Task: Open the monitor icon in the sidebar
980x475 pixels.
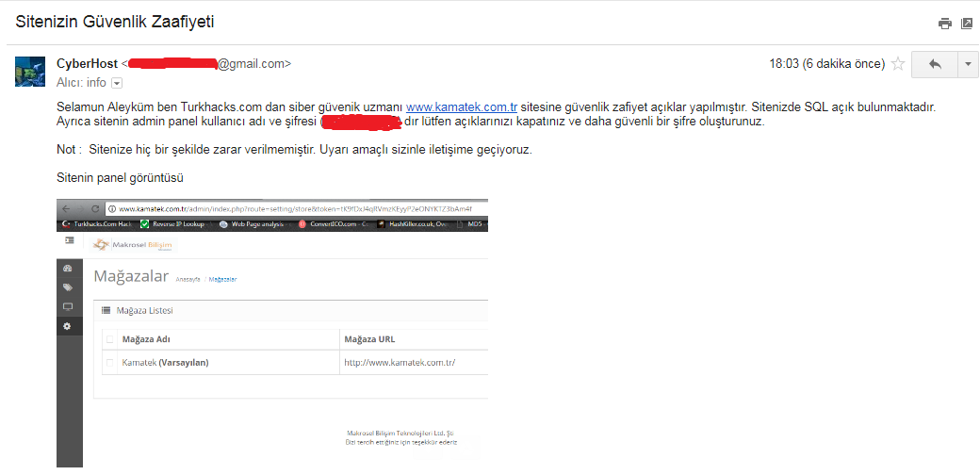Action: [68, 307]
